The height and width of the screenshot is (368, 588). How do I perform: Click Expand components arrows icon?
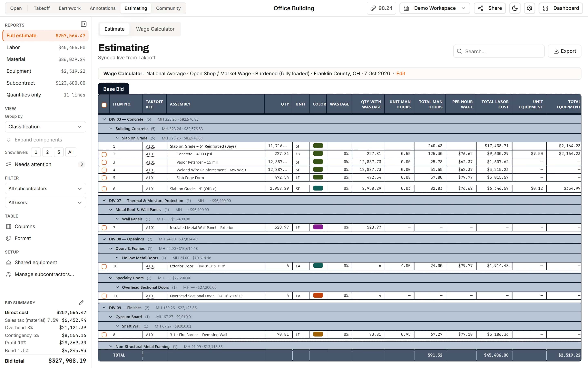9,140
